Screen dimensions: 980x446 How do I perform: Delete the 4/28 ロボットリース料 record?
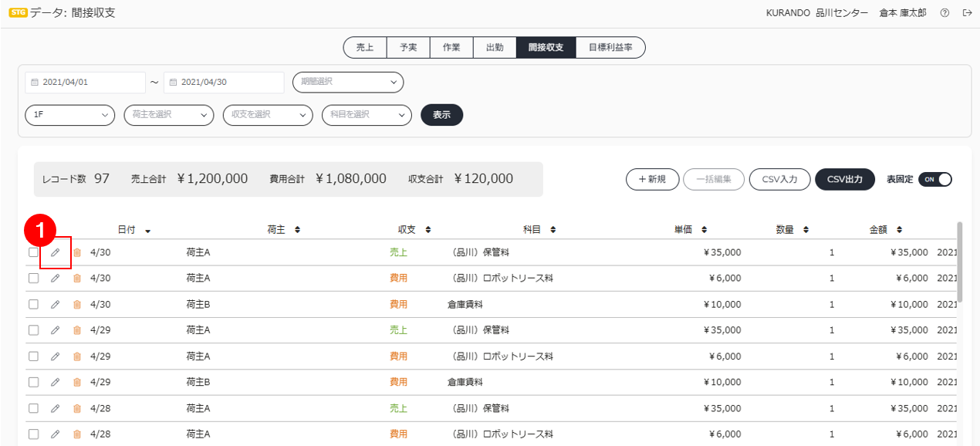[77, 434]
